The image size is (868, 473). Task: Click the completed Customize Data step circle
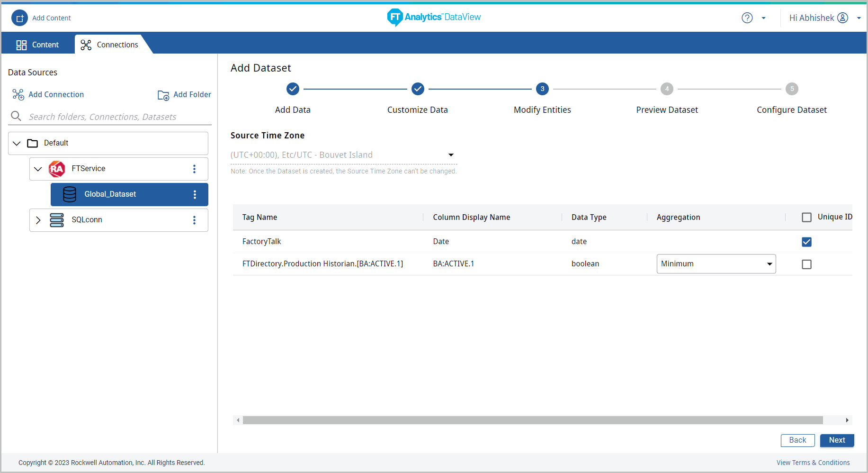pyautogui.click(x=418, y=89)
